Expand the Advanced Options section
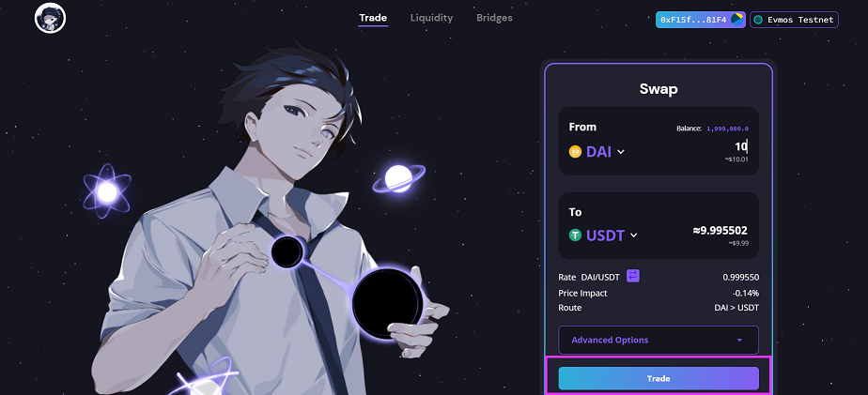The image size is (868, 395). (659, 340)
